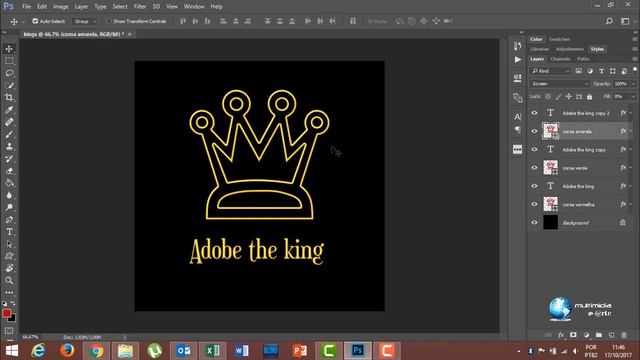Open the Screen blending mode dropdown
640x360 pixels.
(559, 84)
